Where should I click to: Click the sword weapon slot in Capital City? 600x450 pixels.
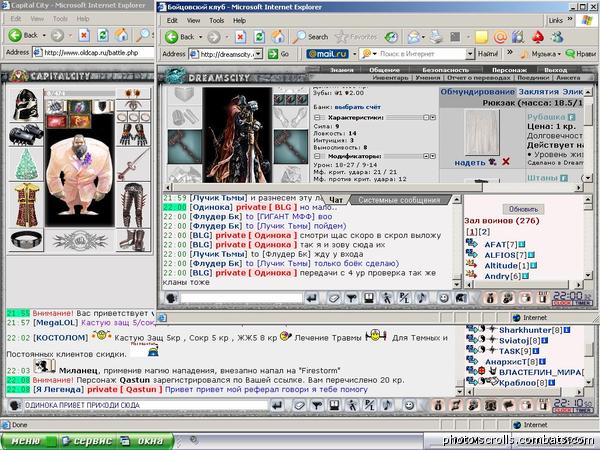(x=133, y=165)
